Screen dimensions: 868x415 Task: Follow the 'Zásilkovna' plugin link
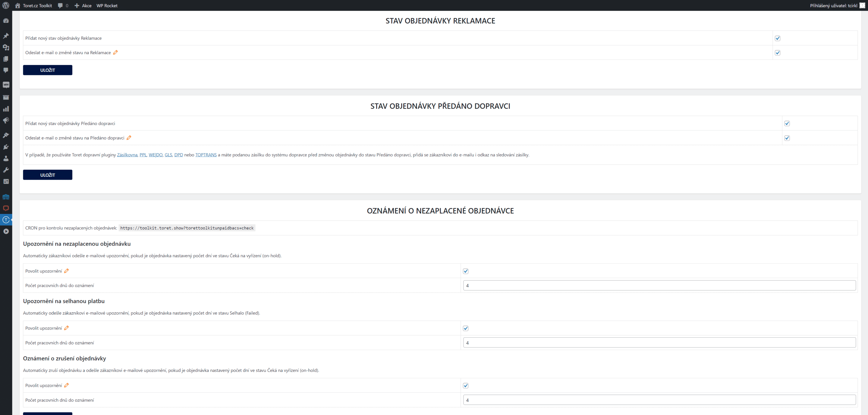(x=127, y=155)
